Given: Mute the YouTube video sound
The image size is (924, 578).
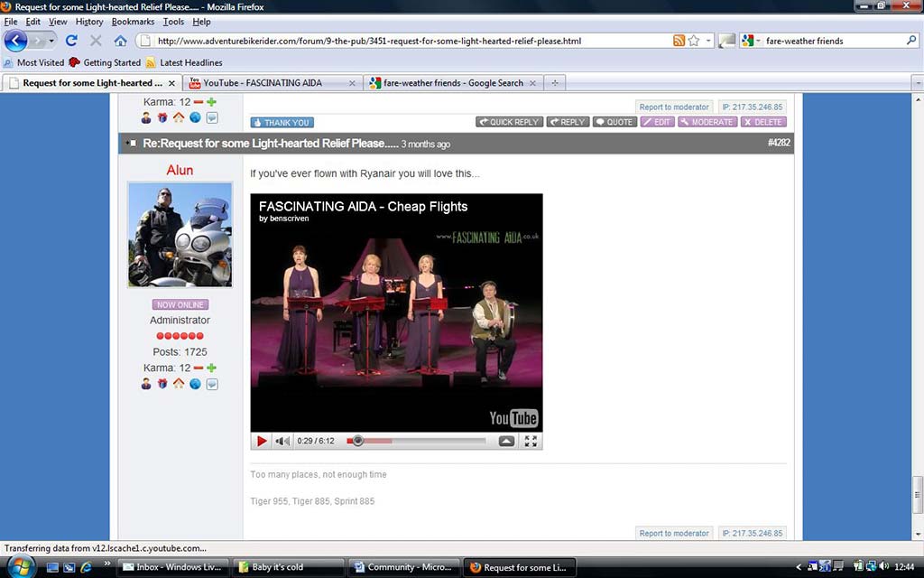Looking at the screenshot, I should 282,441.
